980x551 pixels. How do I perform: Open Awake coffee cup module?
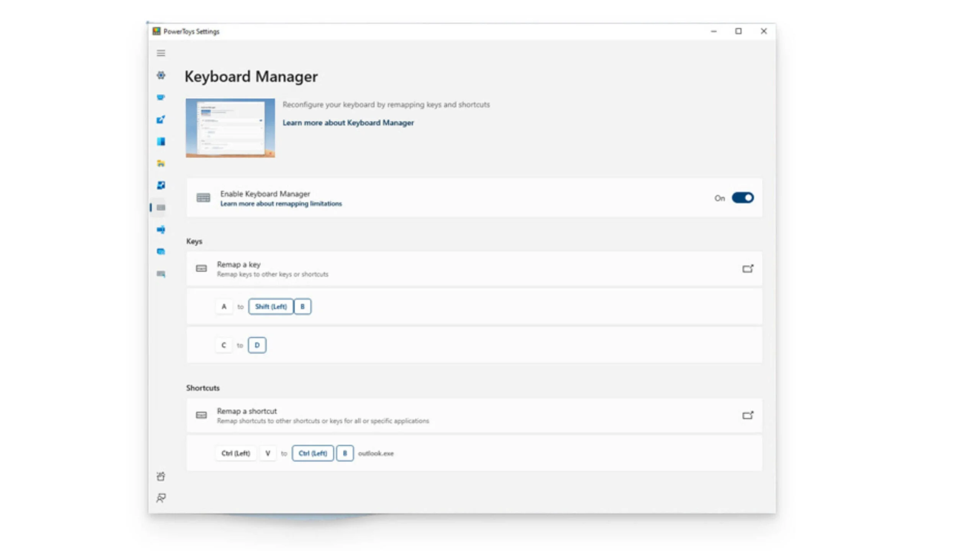pyautogui.click(x=161, y=97)
